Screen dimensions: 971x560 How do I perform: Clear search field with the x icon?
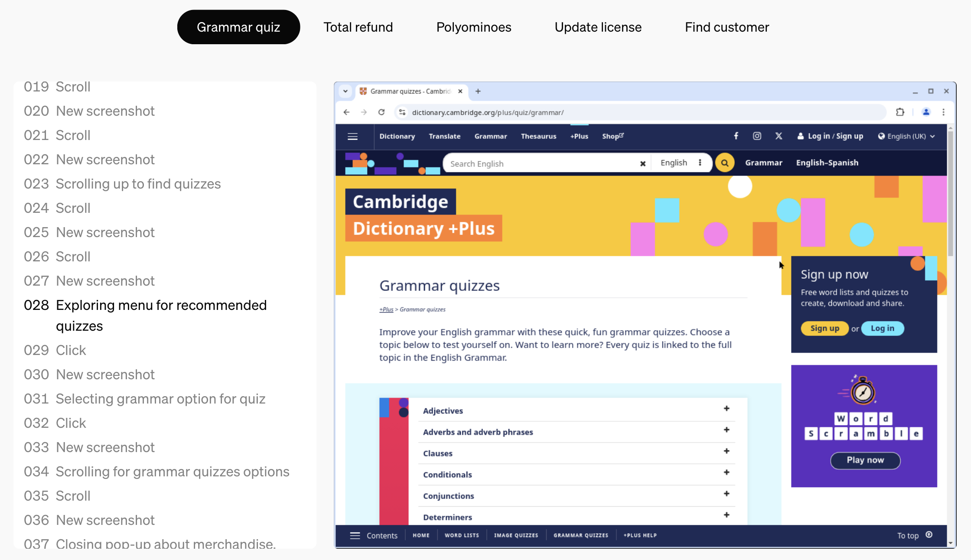643,163
